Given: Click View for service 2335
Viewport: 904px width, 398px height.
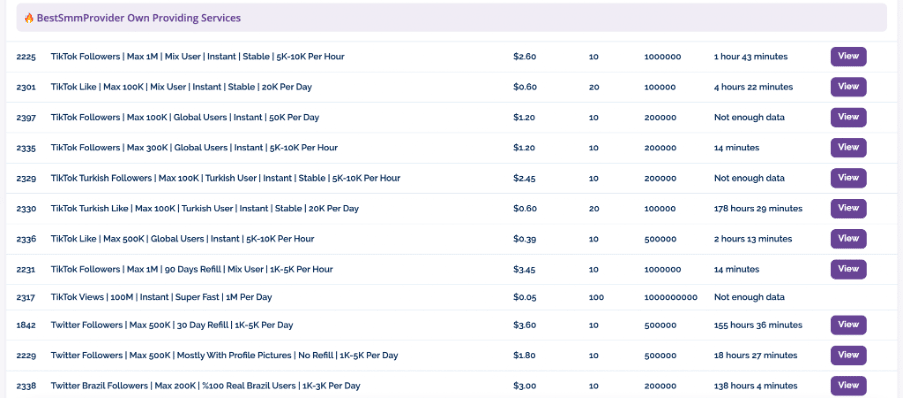Looking at the screenshot, I should [848, 148].
